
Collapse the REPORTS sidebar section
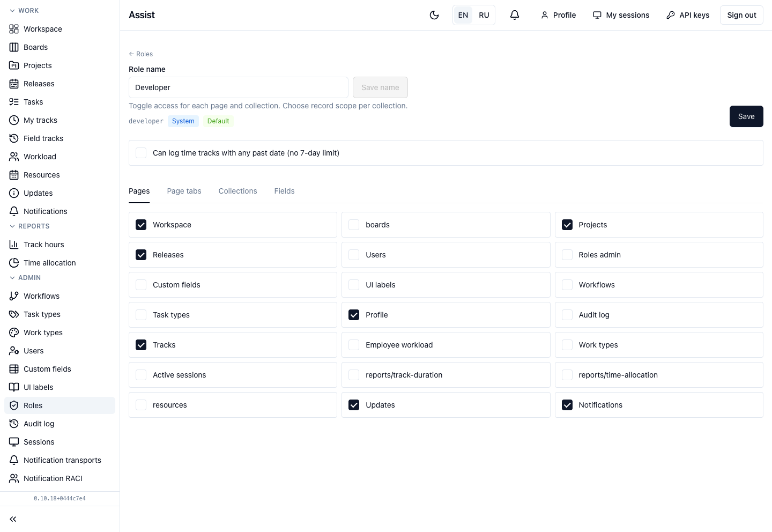point(29,226)
